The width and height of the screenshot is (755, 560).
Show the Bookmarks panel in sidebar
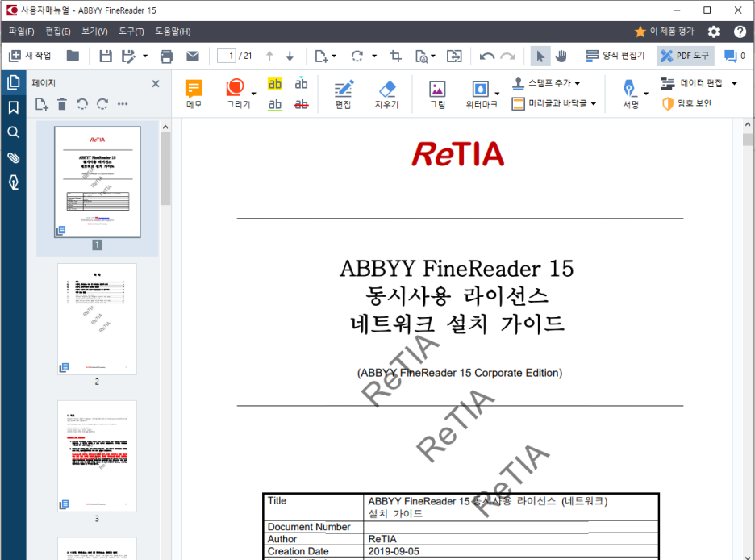14,107
